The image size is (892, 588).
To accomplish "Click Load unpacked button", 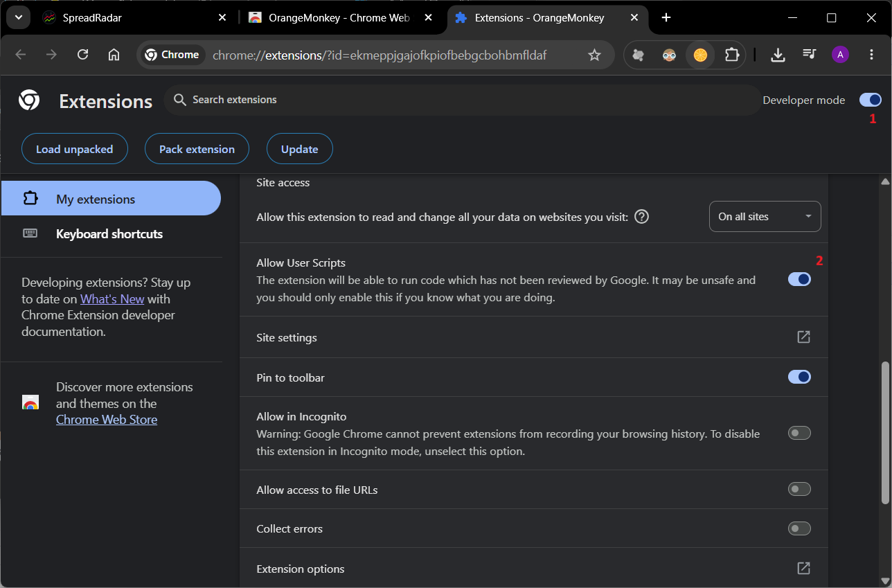I will pos(74,149).
